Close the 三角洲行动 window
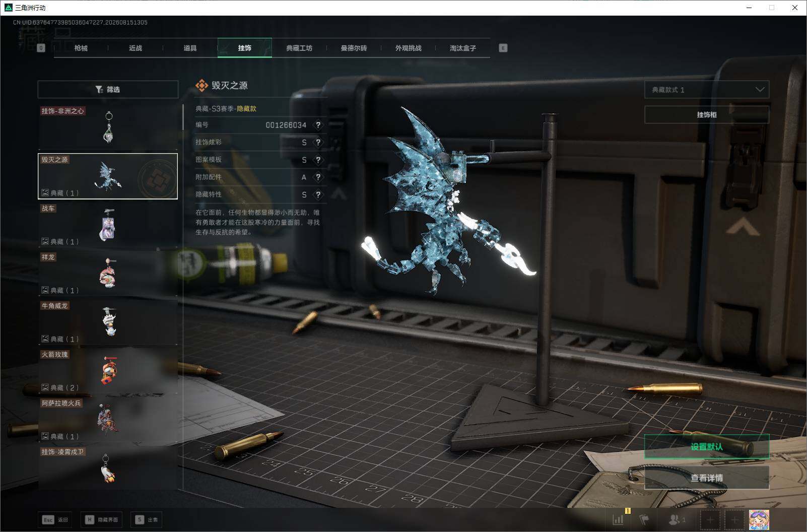The height and width of the screenshot is (532, 807). pos(795,8)
